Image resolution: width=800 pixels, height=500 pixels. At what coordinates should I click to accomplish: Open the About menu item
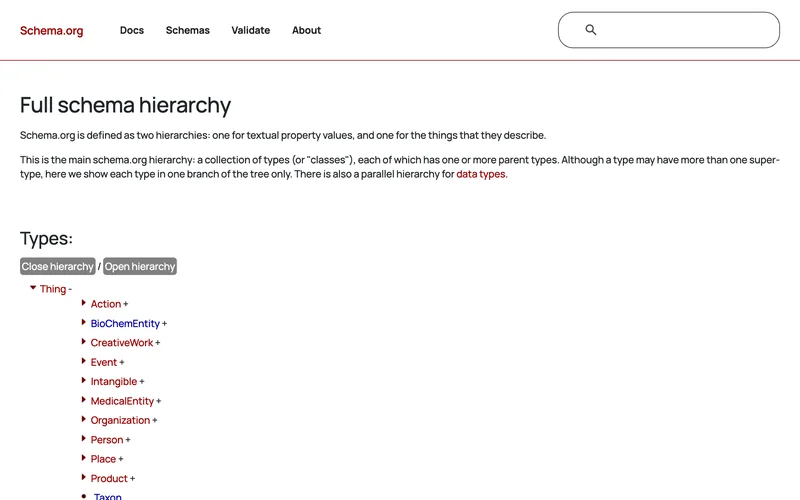[x=307, y=30]
